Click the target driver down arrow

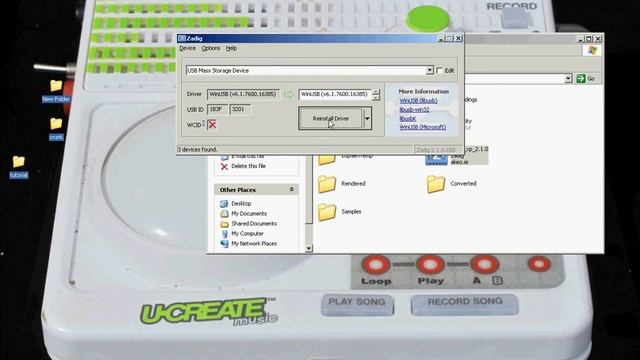point(376,98)
